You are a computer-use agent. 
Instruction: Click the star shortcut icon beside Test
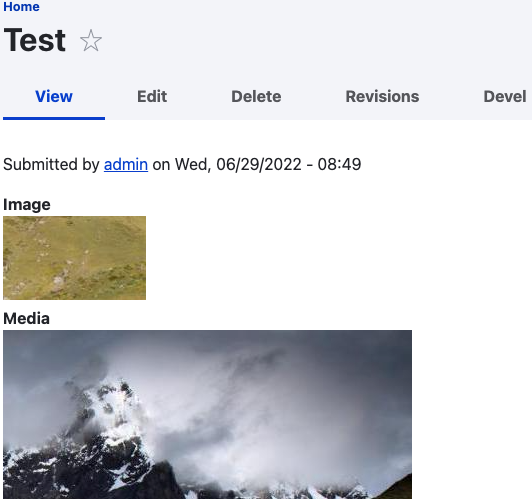click(x=91, y=40)
